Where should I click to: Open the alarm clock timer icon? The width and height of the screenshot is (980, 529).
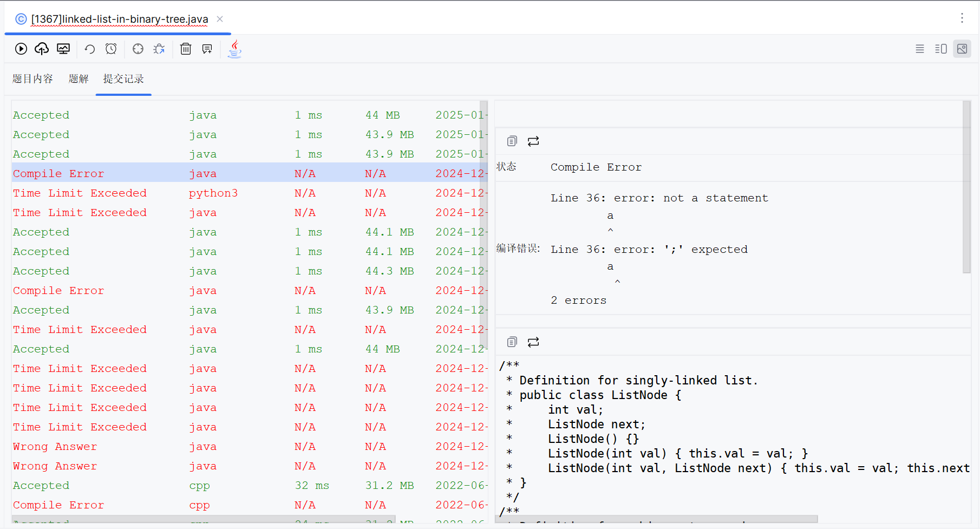(x=111, y=49)
